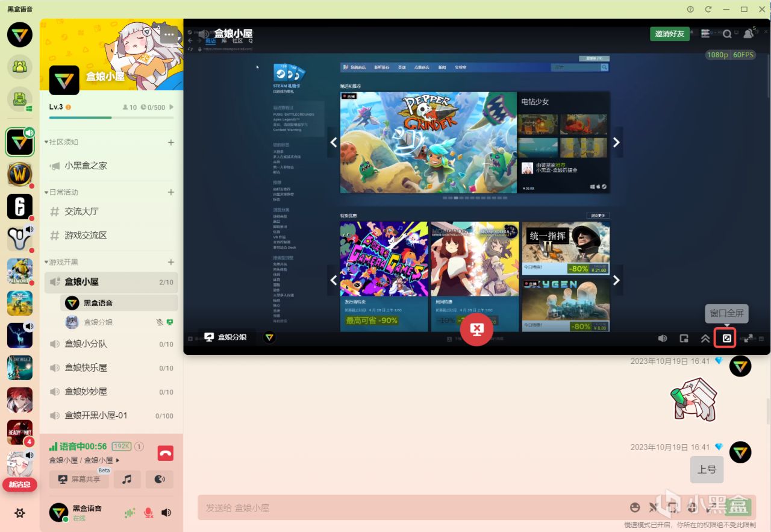771x532 pixels.
Task: Click the member count 10 in the server header
Action: [130, 107]
